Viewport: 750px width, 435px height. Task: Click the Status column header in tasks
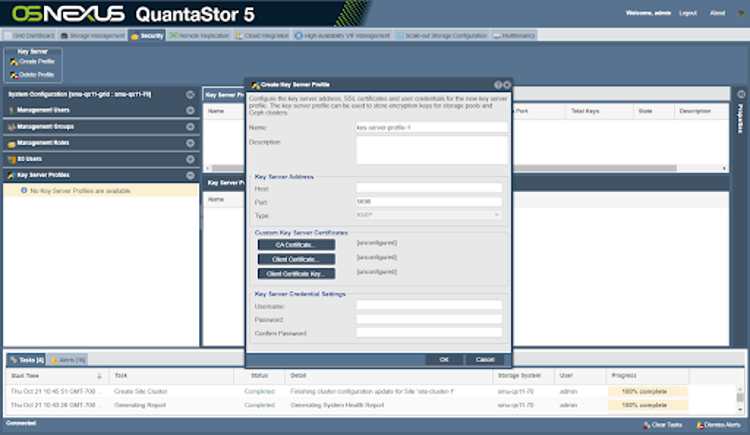tap(260, 376)
